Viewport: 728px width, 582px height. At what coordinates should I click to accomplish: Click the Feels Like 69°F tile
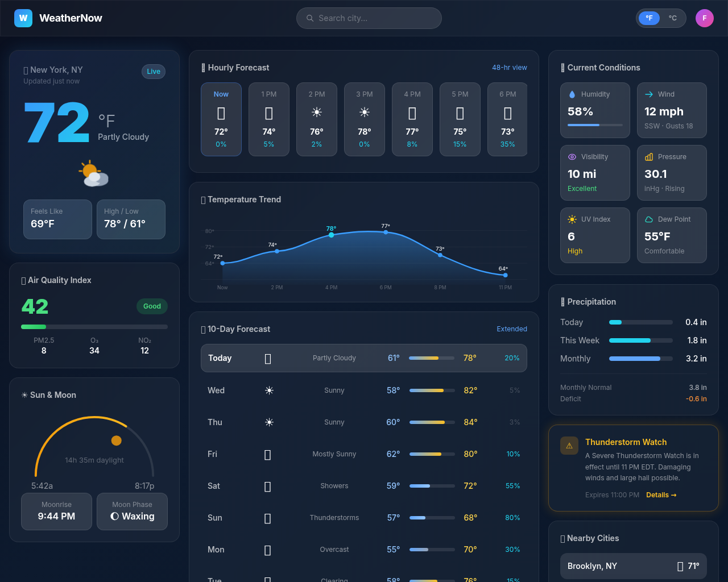(57, 219)
